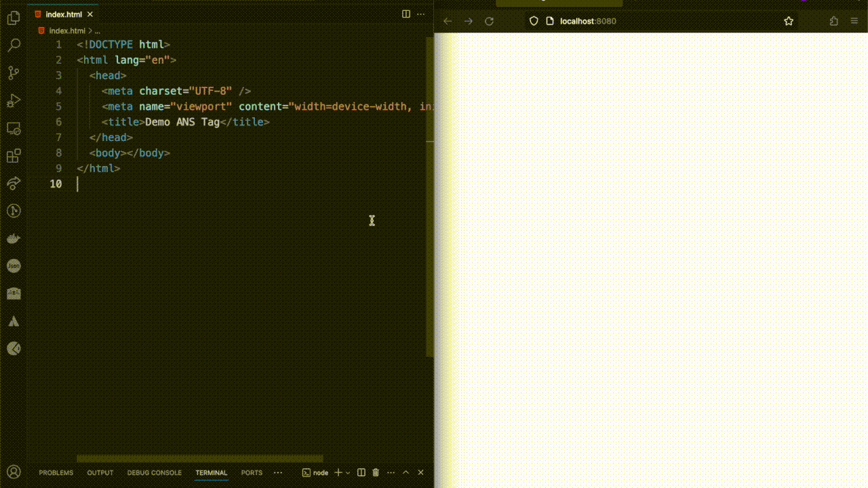This screenshot has width=868, height=488.
Task: Select the node terminal instance
Action: (315, 472)
